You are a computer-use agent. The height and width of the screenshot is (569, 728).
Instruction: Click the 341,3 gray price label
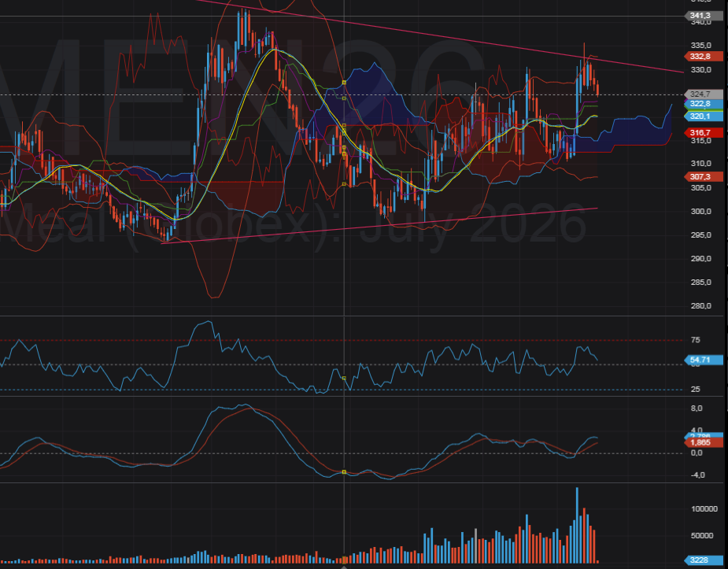point(700,16)
